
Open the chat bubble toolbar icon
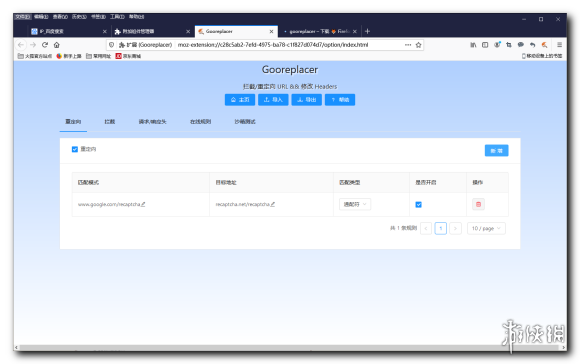[x=520, y=45]
